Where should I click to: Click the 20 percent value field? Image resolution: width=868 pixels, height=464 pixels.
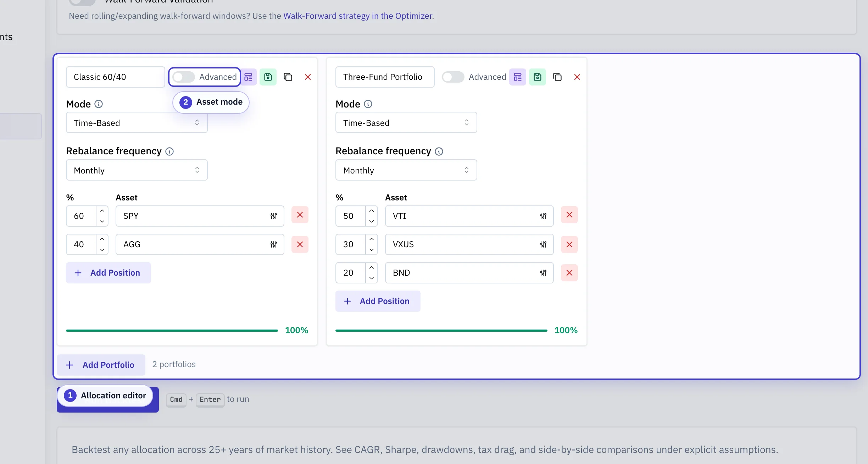coord(351,273)
